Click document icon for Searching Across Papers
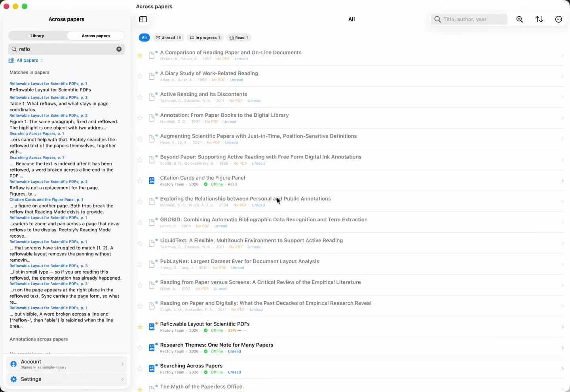The width and height of the screenshot is (570, 392). [152, 369]
